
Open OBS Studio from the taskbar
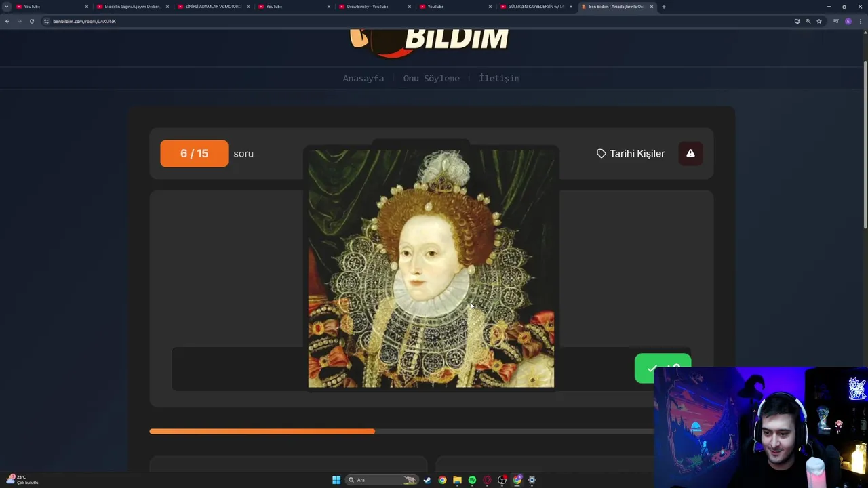click(x=502, y=480)
